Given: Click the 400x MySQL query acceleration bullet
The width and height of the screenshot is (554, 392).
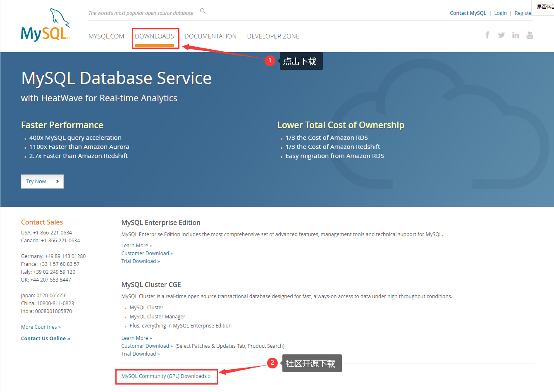Looking at the screenshot, I should click(75, 138).
